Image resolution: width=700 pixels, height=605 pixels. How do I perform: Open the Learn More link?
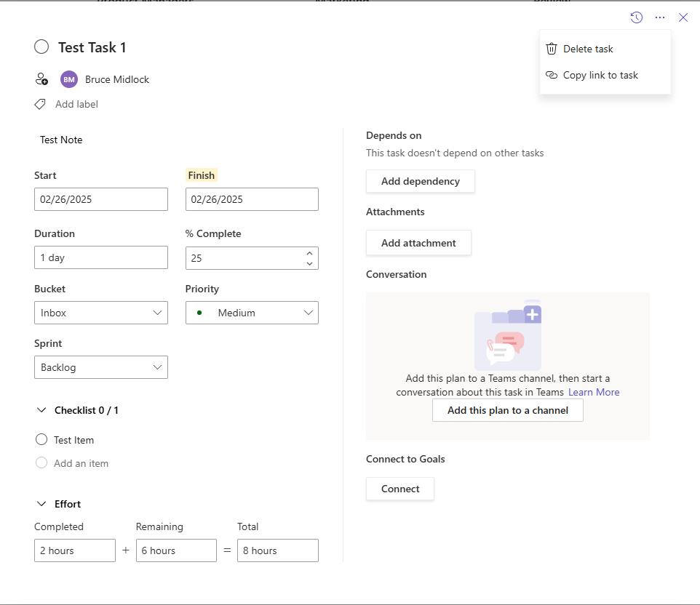594,392
